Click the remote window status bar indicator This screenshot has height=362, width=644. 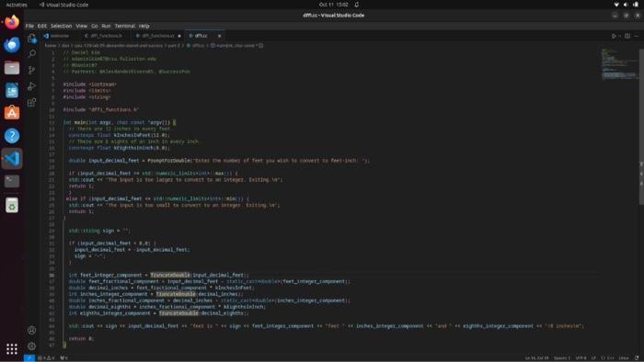click(29, 358)
